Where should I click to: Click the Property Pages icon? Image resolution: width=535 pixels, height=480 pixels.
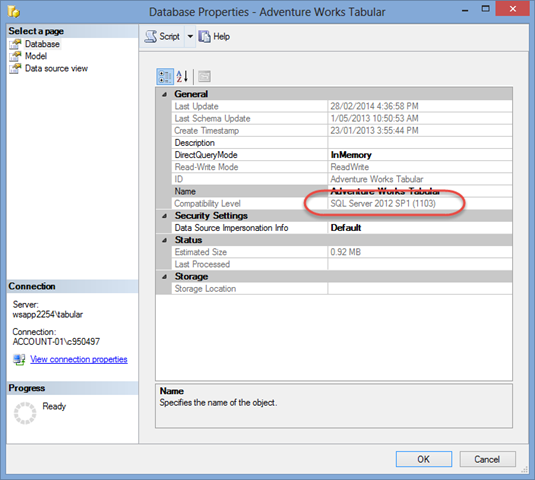coord(204,76)
